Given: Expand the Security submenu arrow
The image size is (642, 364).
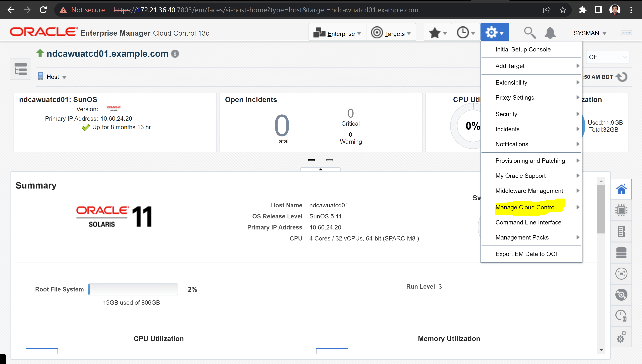Looking at the screenshot, I should pyautogui.click(x=578, y=114).
